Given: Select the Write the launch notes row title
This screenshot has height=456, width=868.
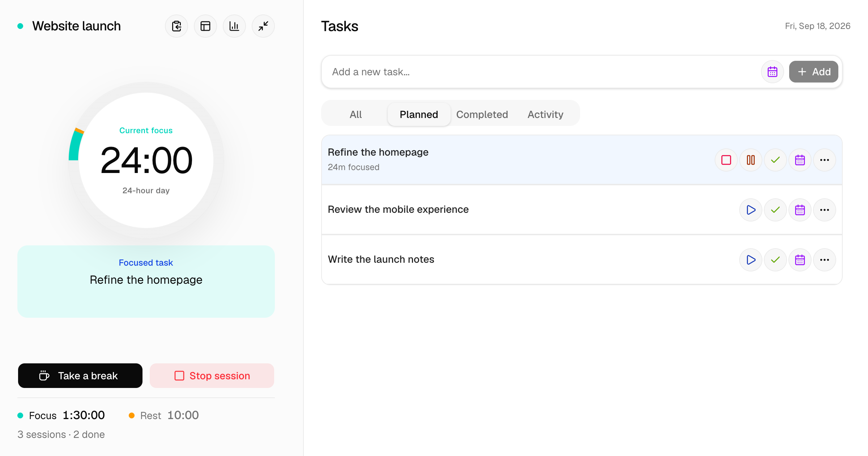Looking at the screenshot, I should click(381, 259).
